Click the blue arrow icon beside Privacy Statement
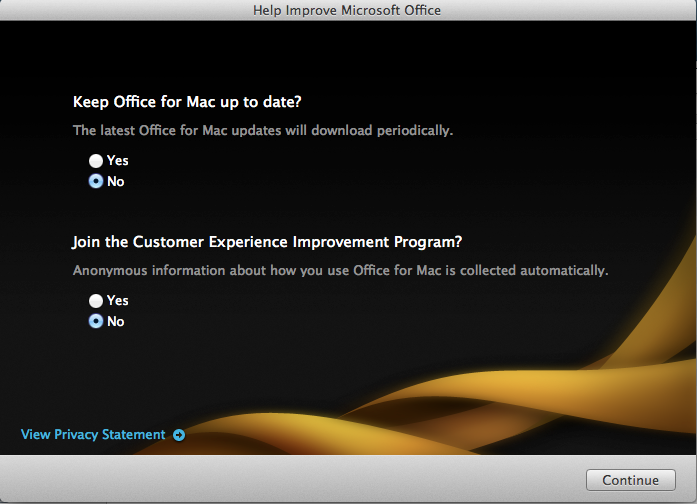The image size is (697, 504). coord(178,435)
